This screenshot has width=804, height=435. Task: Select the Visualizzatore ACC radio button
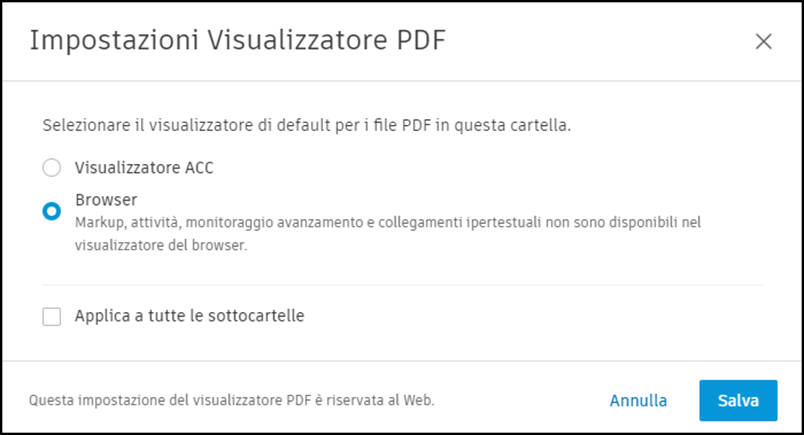51,168
